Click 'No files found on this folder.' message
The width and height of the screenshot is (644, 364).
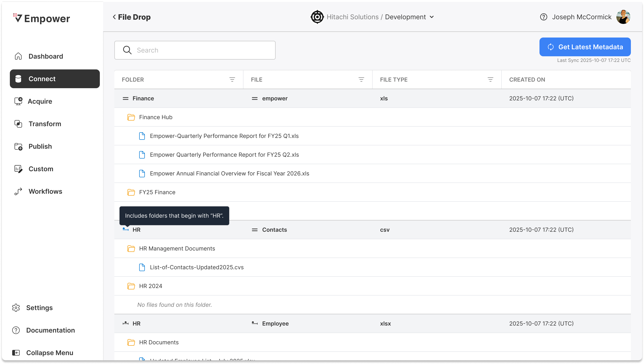pyautogui.click(x=175, y=305)
